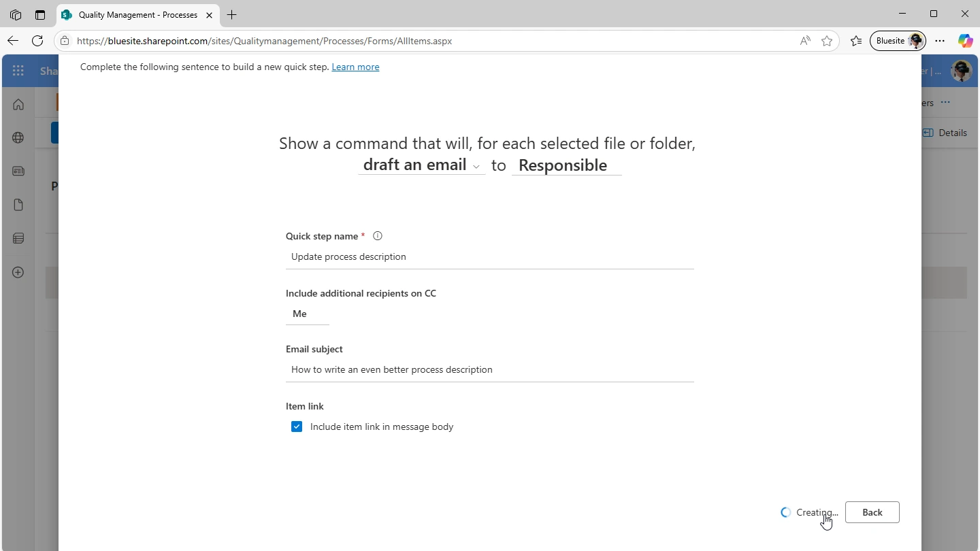Uncheck Include item link in message body
The width and height of the screenshot is (980, 551).
(297, 427)
